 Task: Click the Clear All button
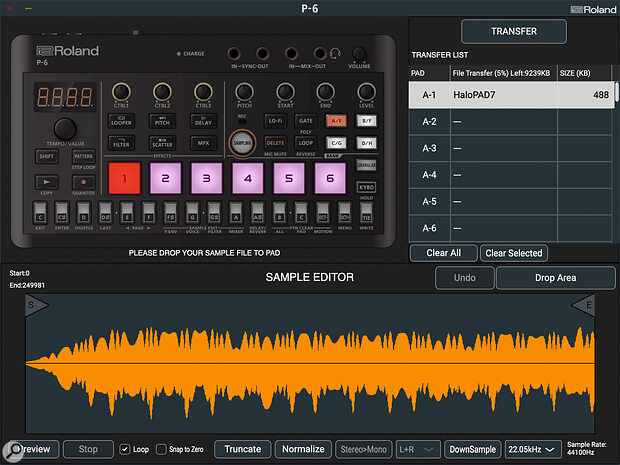444,253
